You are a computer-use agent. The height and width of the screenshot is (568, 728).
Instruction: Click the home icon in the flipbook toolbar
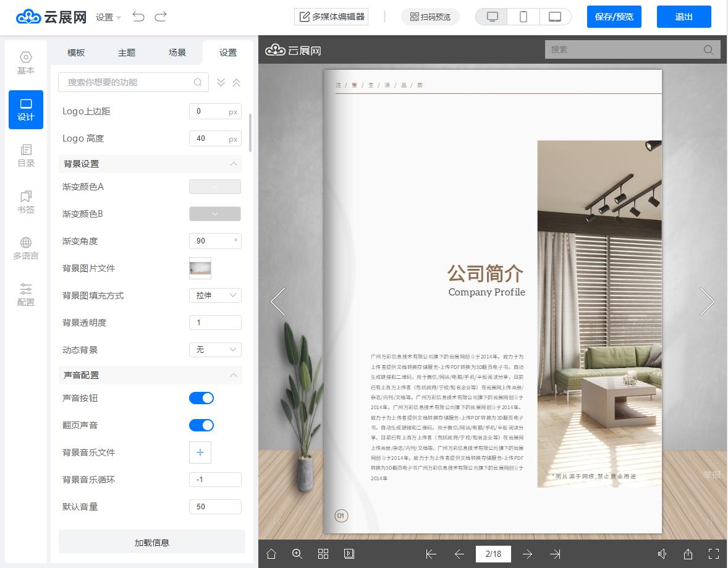[271, 554]
